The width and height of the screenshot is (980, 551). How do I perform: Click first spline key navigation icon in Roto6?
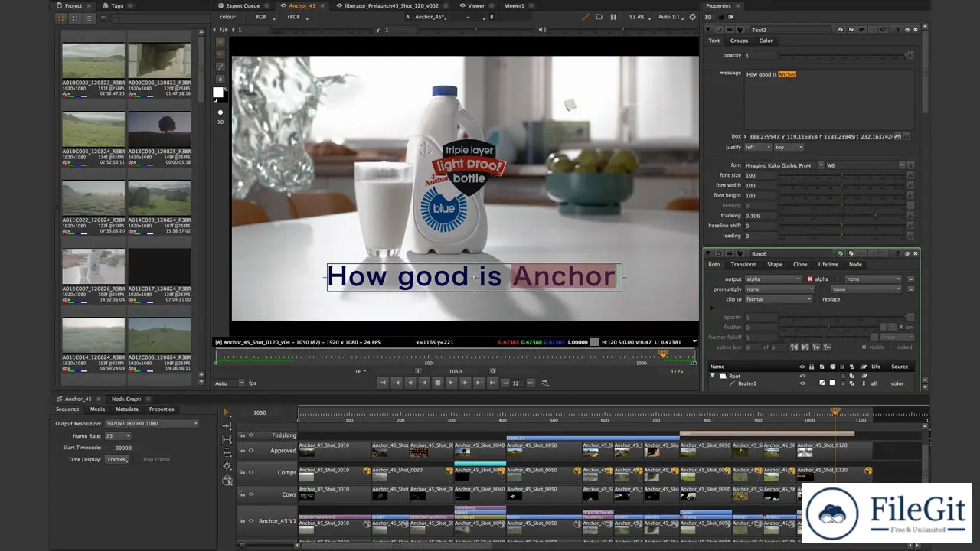pyautogui.click(x=794, y=347)
